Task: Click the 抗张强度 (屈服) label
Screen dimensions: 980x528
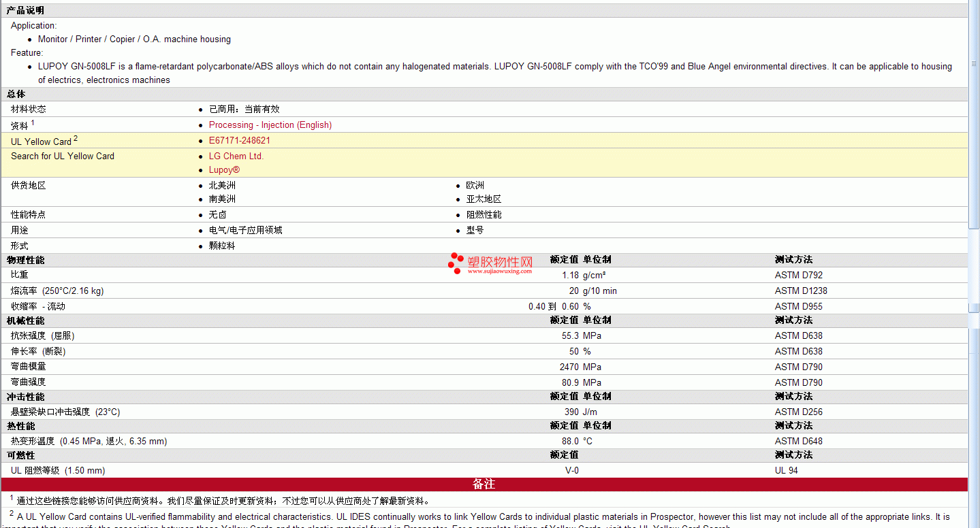Action: coord(43,335)
